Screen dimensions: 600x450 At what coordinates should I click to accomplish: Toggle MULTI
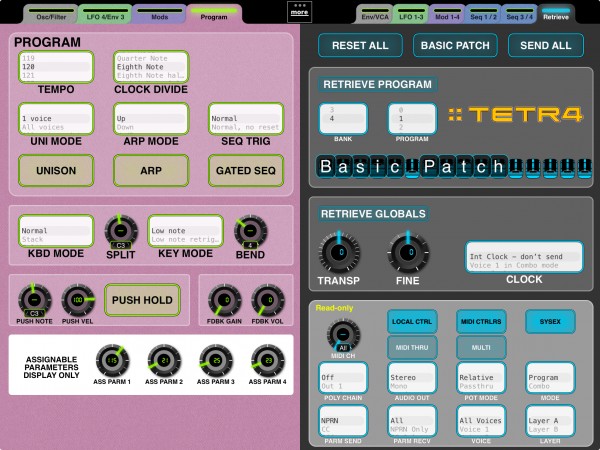point(481,347)
